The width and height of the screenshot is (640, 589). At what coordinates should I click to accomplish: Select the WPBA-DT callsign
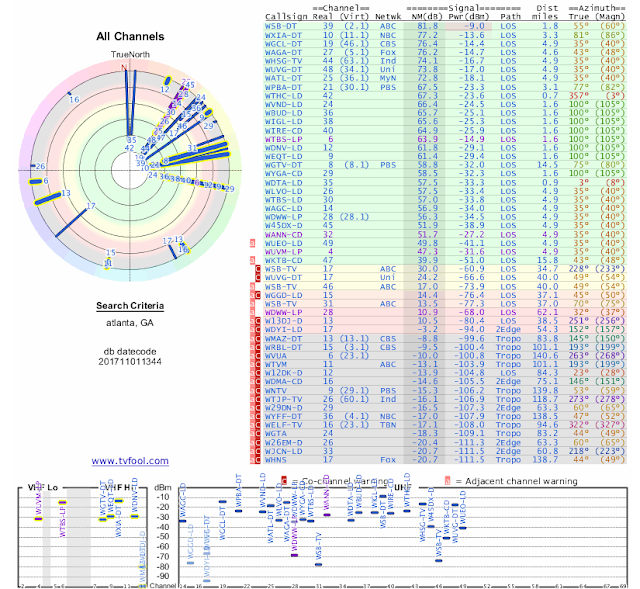coord(283,87)
